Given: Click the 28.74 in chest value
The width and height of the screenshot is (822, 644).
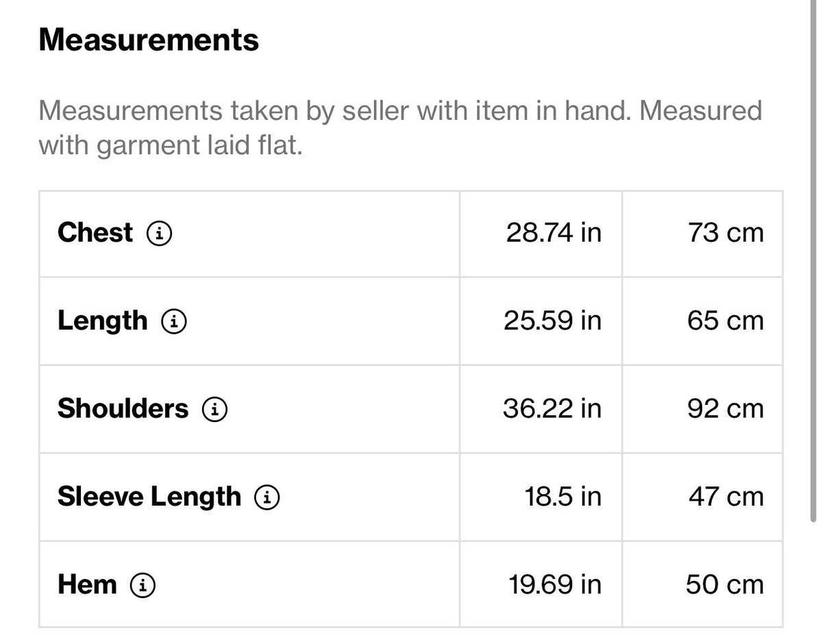Looking at the screenshot, I should point(554,233).
